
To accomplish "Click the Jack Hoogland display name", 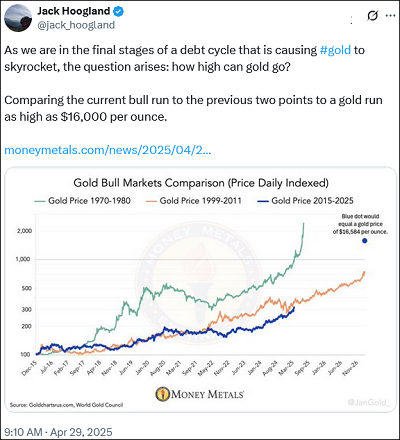I will [x=74, y=11].
